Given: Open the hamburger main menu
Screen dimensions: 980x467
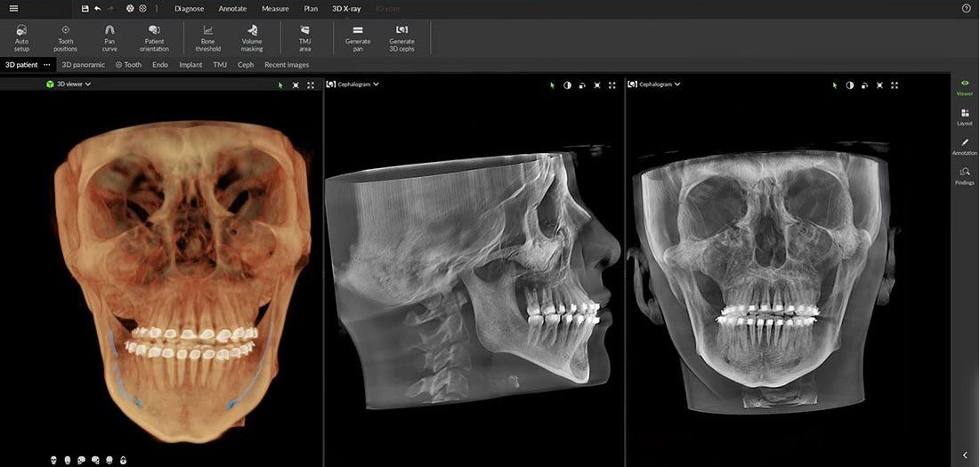Looking at the screenshot, I should click(x=13, y=8).
